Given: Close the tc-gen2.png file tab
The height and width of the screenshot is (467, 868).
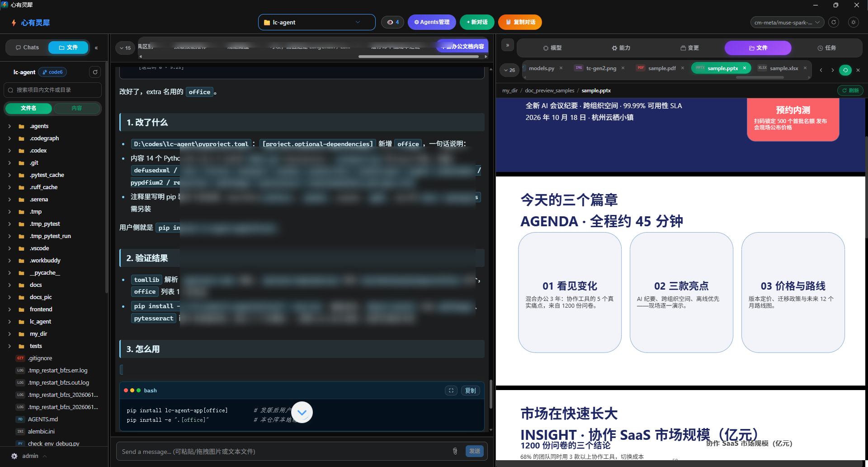Looking at the screenshot, I should click(623, 68).
